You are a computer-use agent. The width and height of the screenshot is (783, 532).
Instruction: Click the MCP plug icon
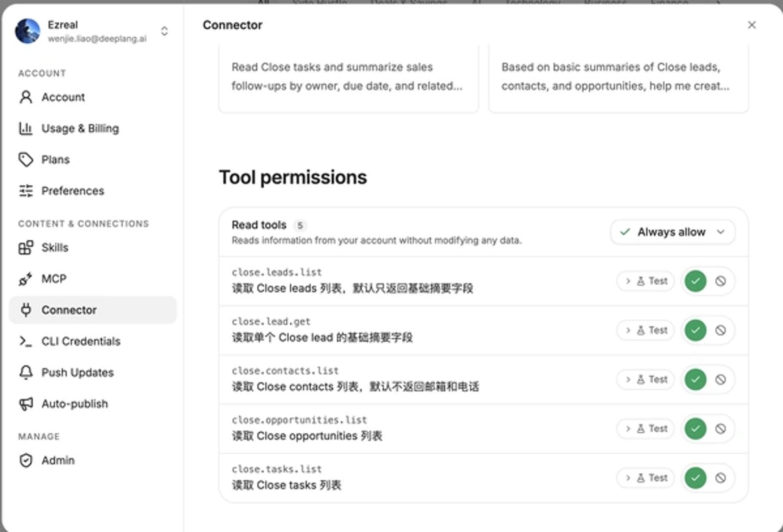tap(26, 279)
